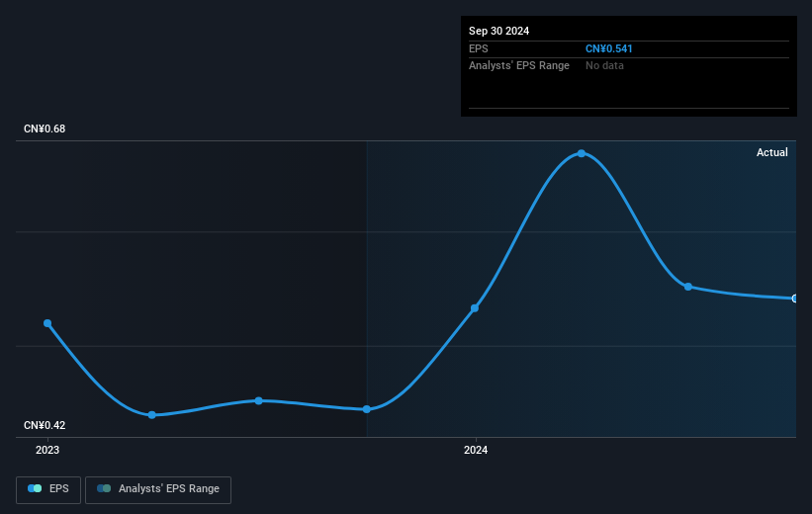Select the final Sep 30 2024 data point
This screenshot has width=812, height=514.
click(x=795, y=299)
